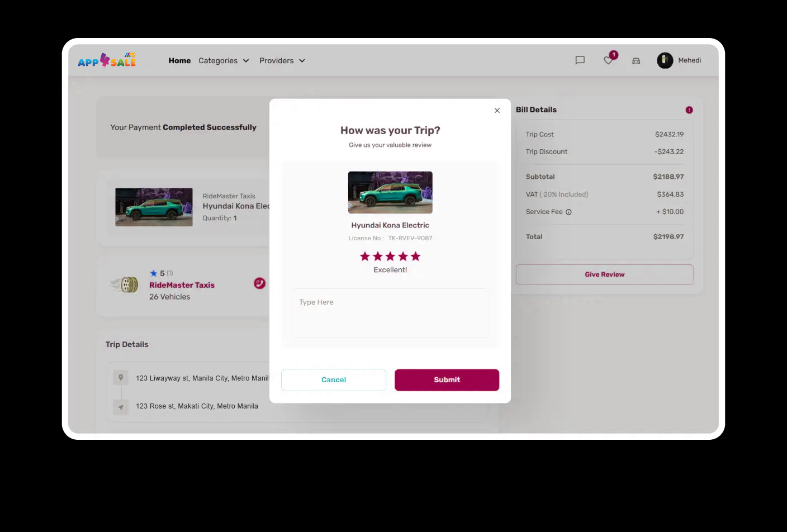Click the Give Review button
This screenshot has width=787, height=532.
pos(605,274)
